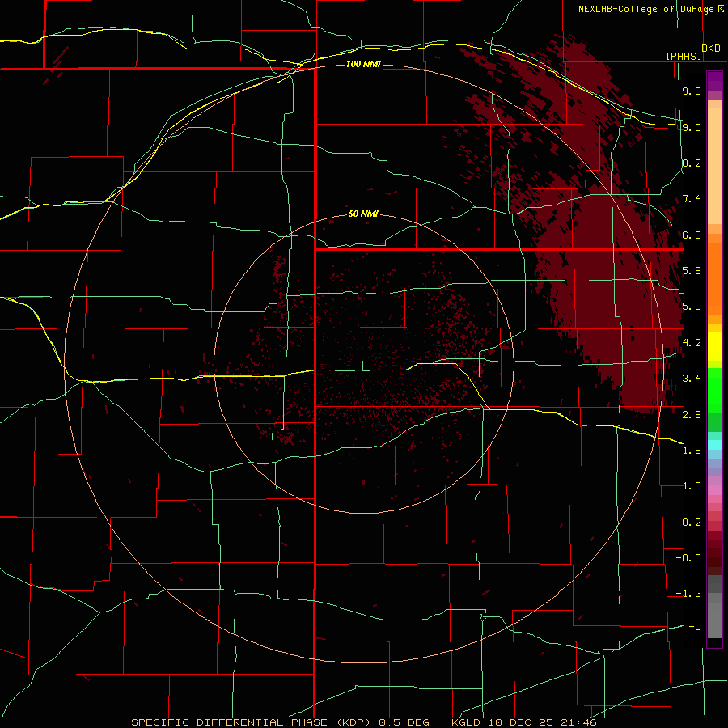Image resolution: width=728 pixels, height=728 pixels.
Task: Click the [PHAS] unit label
Action: 684,56
